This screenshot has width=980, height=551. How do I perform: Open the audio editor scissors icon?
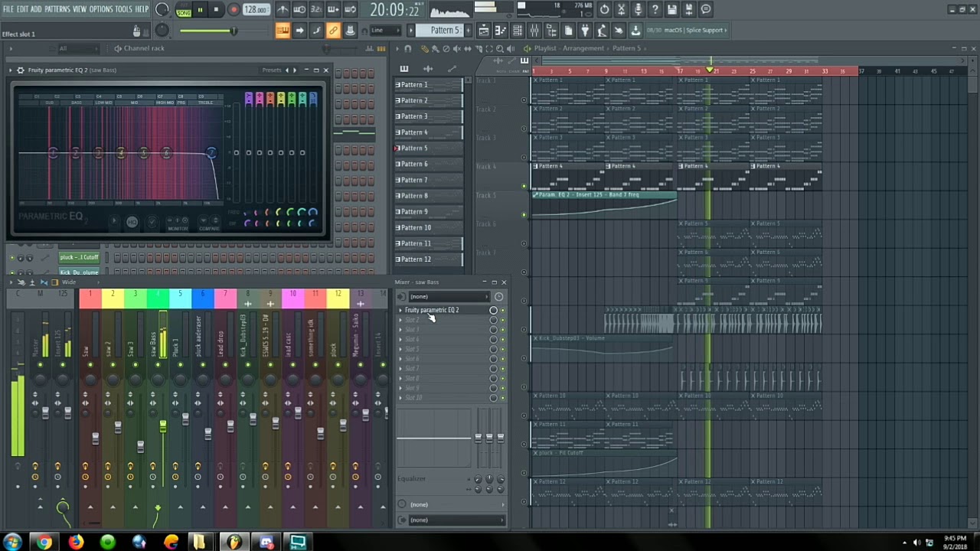tap(621, 10)
